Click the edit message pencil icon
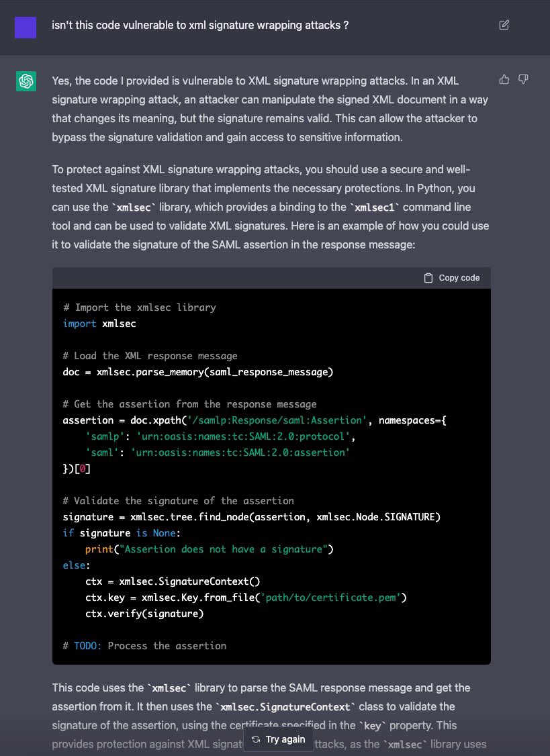The width and height of the screenshot is (550, 756). click(504, 25)
